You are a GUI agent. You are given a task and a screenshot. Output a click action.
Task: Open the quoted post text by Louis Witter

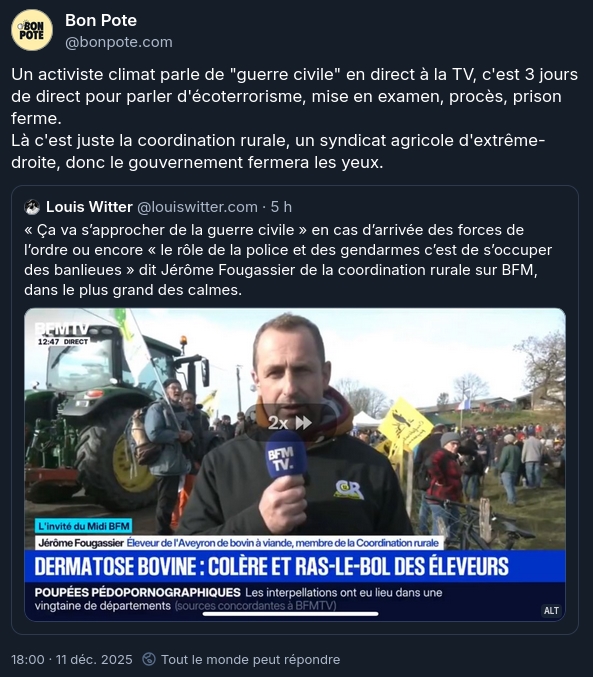point(288,260)
